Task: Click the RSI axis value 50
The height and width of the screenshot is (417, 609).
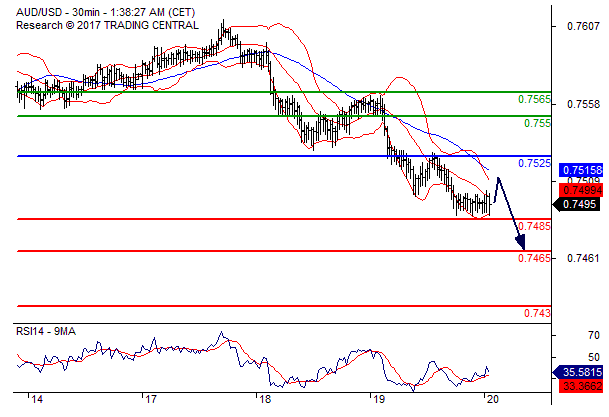Action: coord(594,357)
